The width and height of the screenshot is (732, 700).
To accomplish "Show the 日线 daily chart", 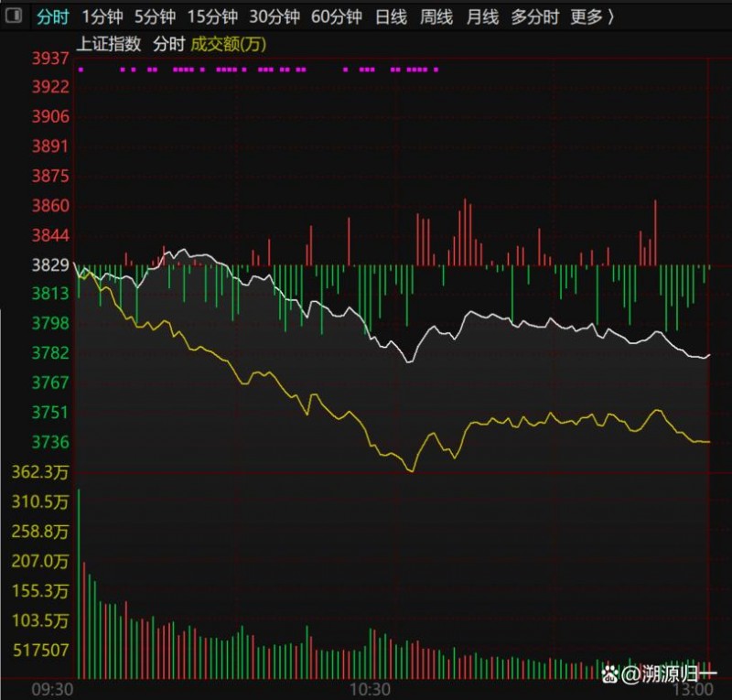I will (391, 16).
